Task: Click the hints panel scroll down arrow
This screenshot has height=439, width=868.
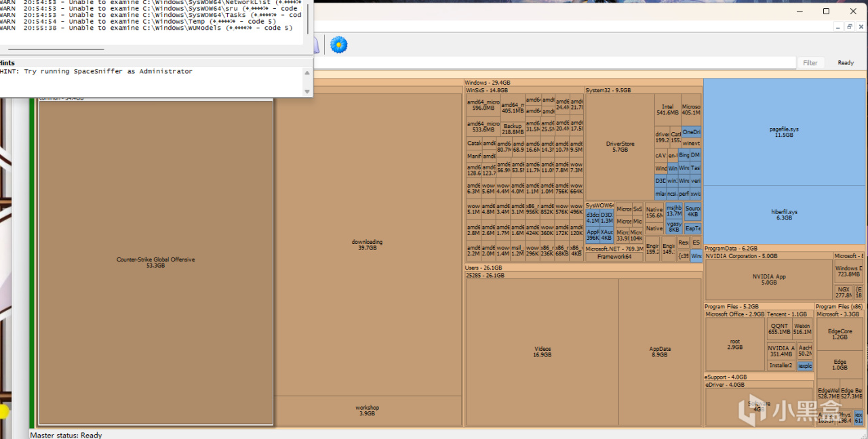Action: pyautogui.click(x=307, y=91)
